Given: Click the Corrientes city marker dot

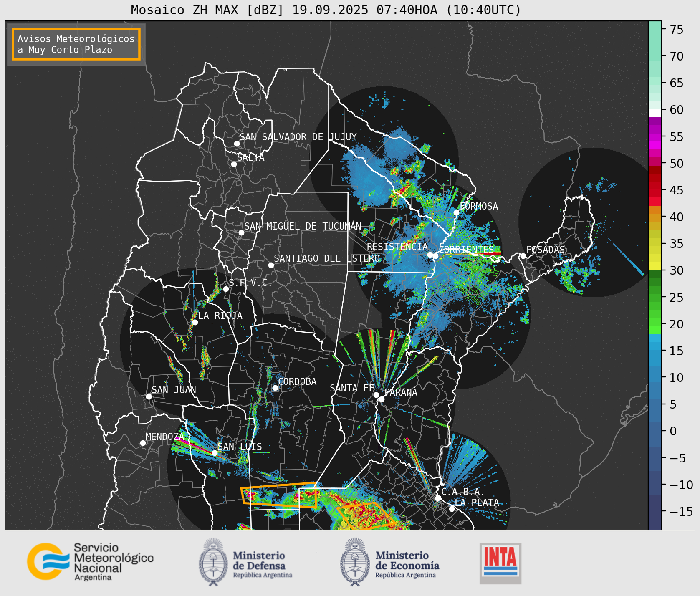Looking at the screenshot, I should click(435, 256).
